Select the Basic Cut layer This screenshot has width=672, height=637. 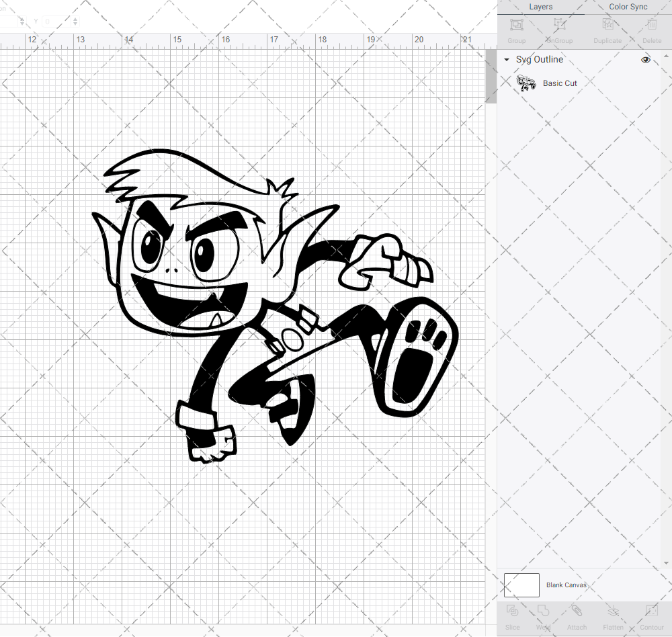point(560,83)
